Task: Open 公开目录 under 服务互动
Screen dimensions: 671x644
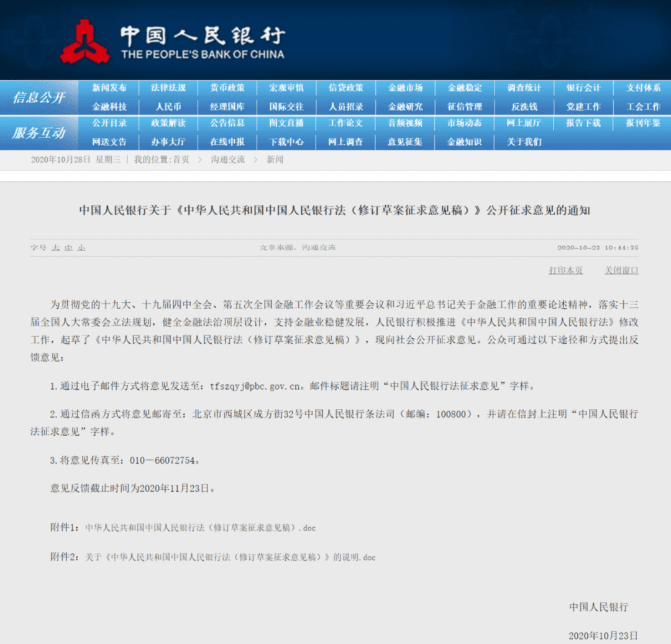Action: click(x=109, y=123)
